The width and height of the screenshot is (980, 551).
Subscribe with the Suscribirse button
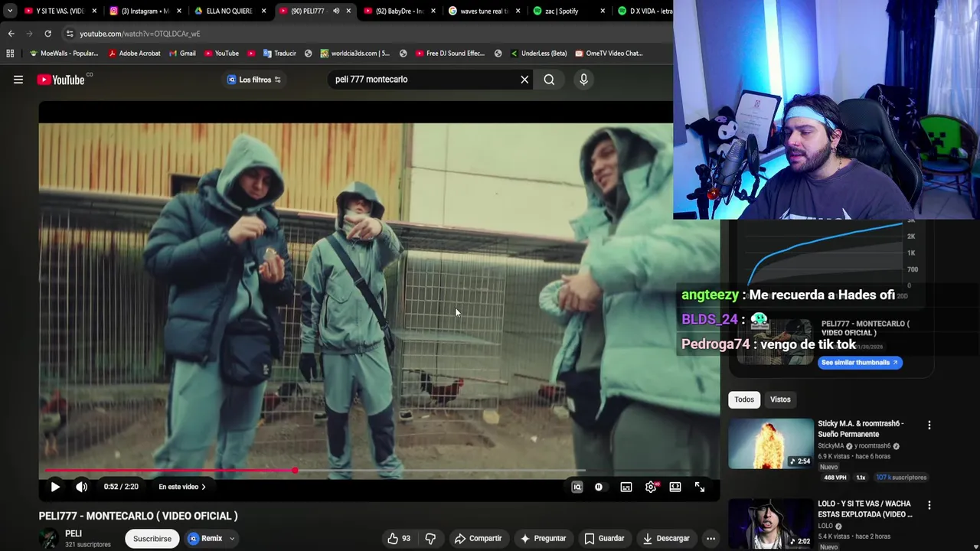click(152, 539)
